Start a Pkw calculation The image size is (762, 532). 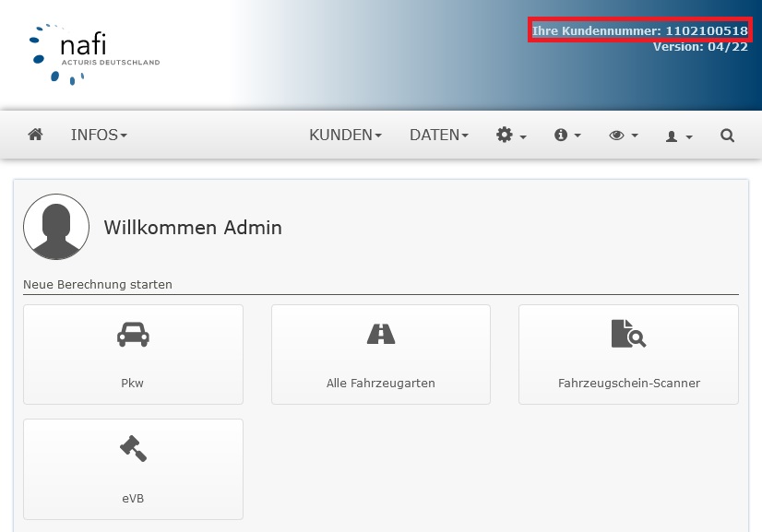coord(133,354)
